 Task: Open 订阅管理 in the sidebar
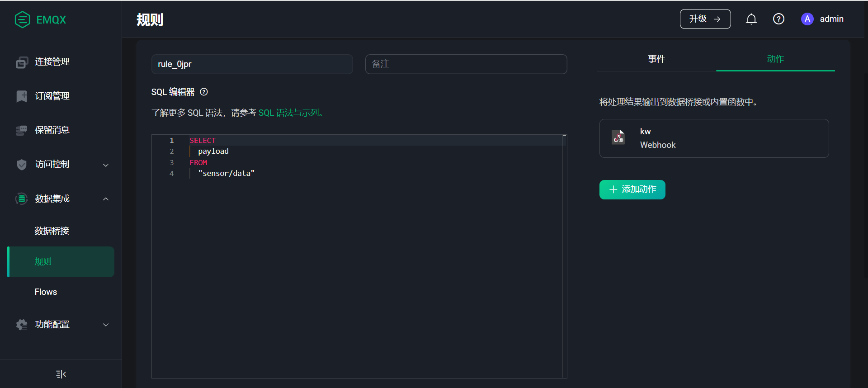click(x=52, y=96)
